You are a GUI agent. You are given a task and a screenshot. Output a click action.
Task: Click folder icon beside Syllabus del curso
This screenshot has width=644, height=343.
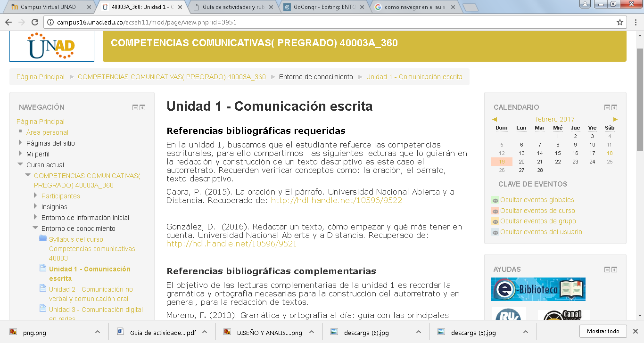pos(42,239)
